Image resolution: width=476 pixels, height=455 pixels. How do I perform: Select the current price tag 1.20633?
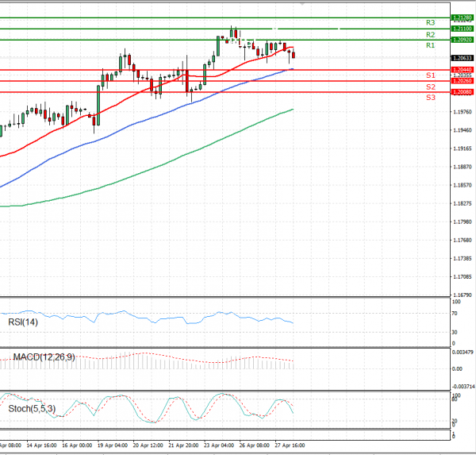(x=463, y=58)
